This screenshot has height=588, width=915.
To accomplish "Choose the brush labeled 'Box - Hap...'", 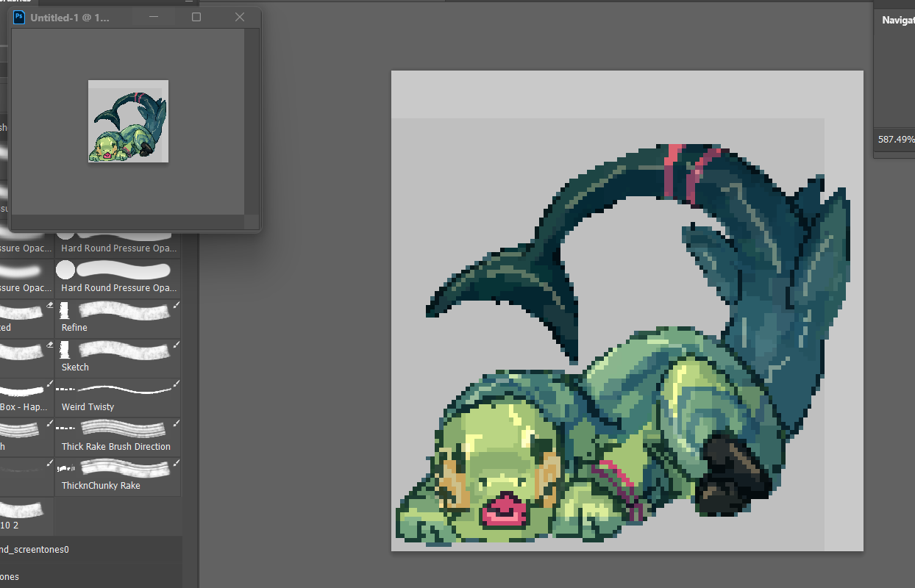I will pyautogui.click(x=26, y=398).
